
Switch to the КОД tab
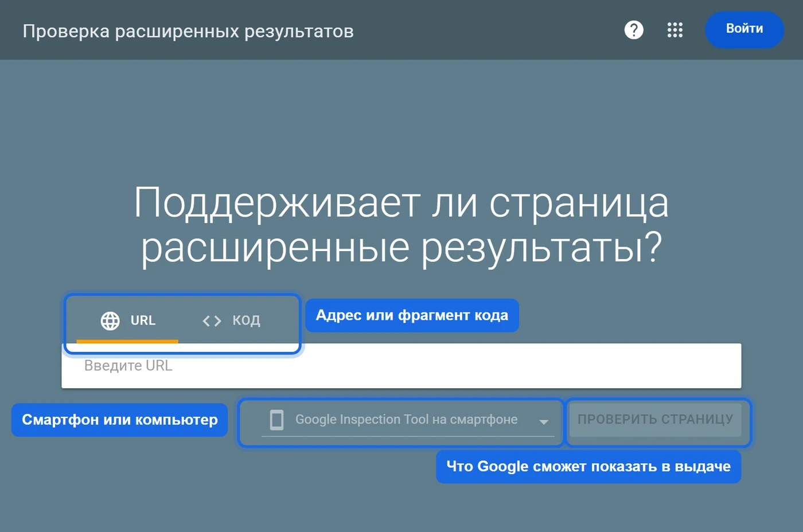[232, 320]
